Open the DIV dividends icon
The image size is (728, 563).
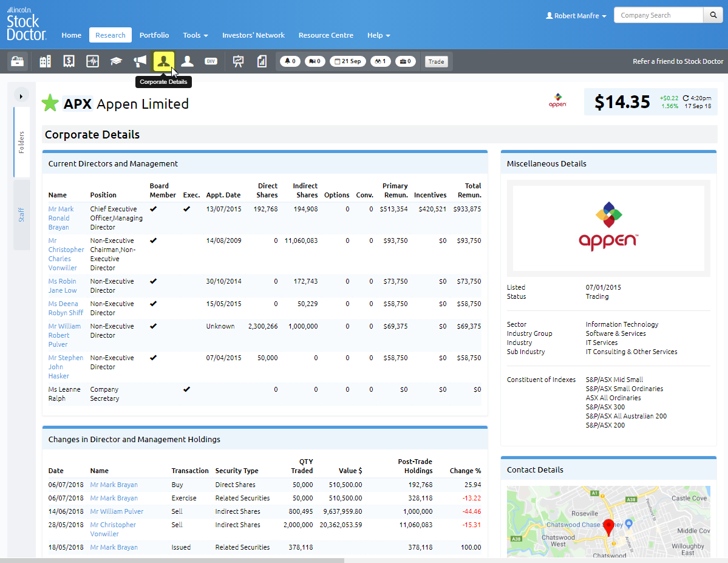(211, 61)
